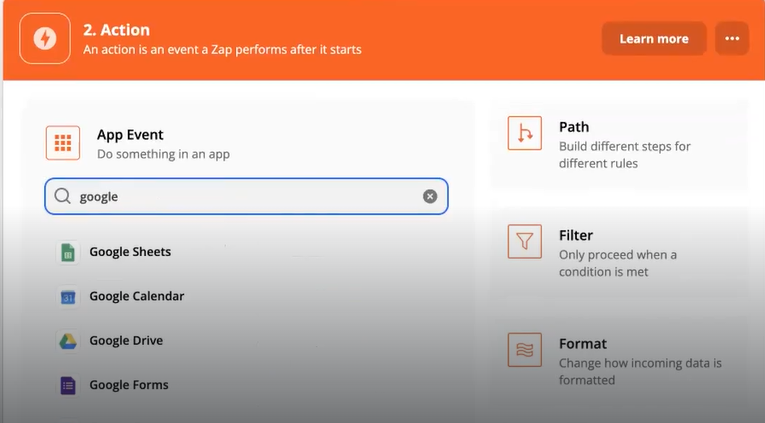765x423 pixels.
Task: Choose Google Forms from results
Action: coord(129,385)
